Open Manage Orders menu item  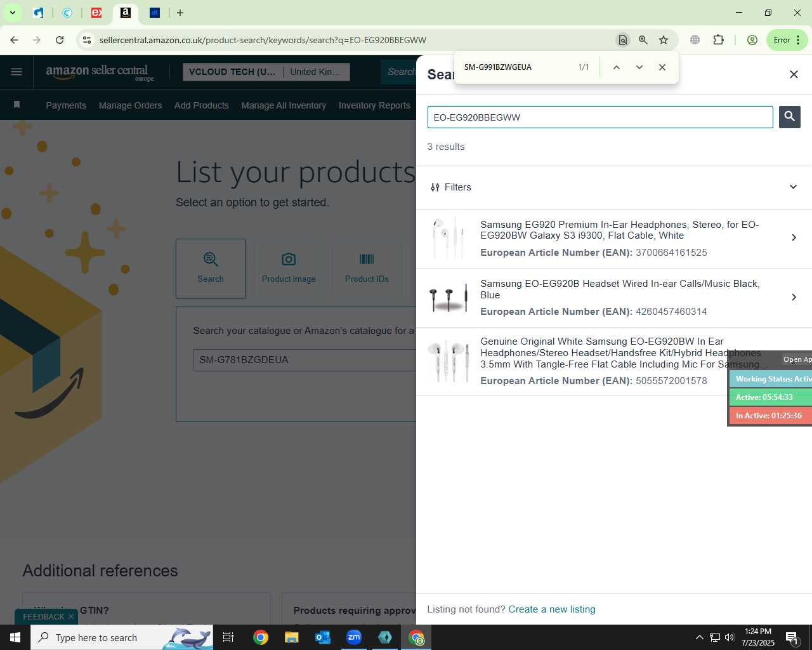point(130,105)
